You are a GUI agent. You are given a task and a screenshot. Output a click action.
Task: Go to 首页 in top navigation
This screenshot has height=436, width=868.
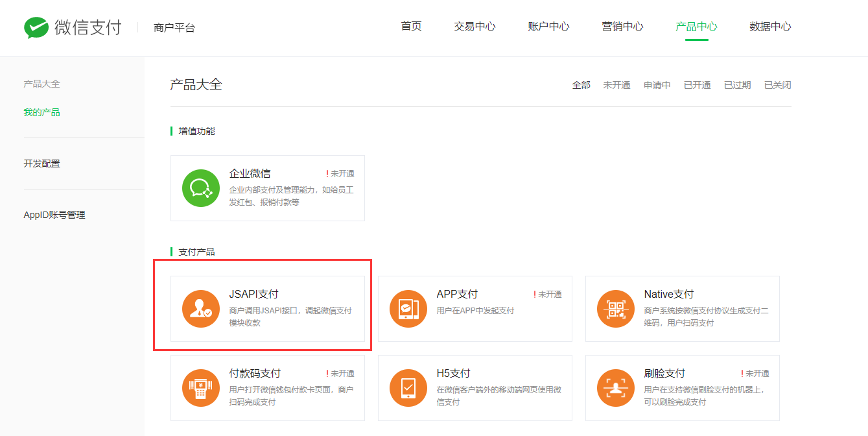(x=411, y=27)
